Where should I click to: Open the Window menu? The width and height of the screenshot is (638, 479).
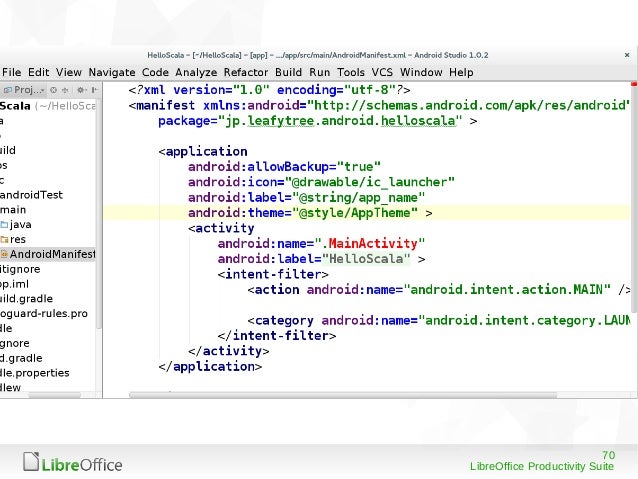tap(421, 72)
